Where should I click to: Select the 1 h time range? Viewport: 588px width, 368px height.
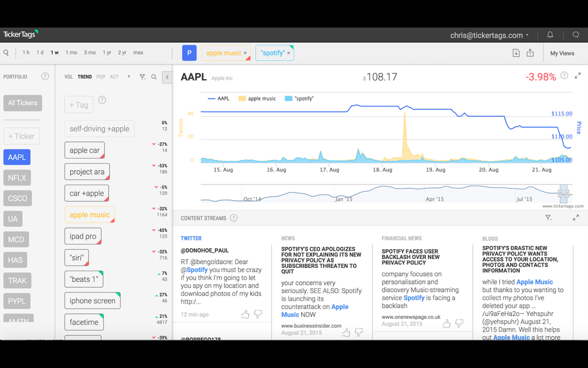26,53
